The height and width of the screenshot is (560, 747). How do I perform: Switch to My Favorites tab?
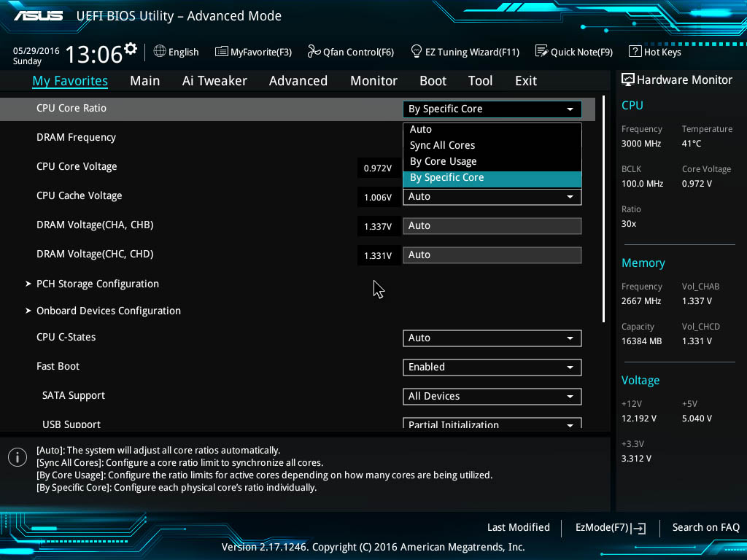click(x=70, y=81)
